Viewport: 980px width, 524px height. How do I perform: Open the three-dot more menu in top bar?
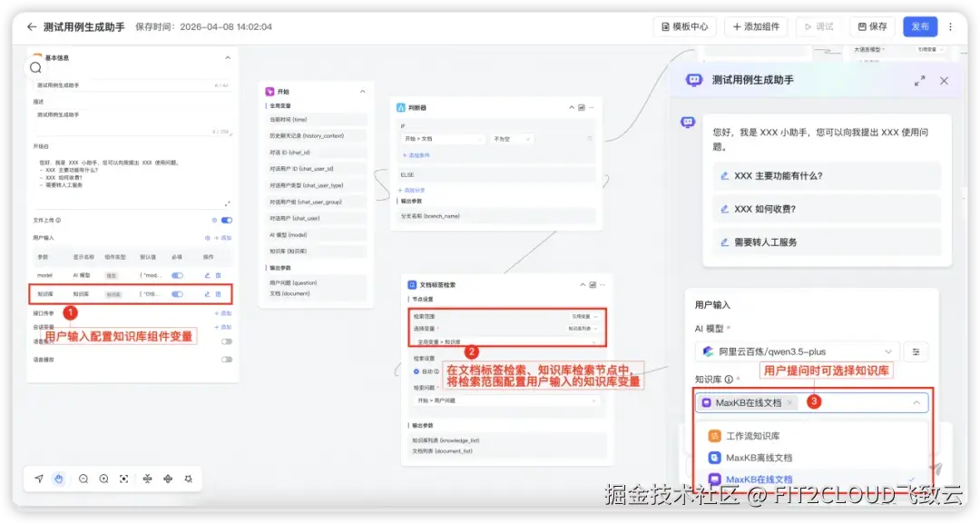point(951,27)
